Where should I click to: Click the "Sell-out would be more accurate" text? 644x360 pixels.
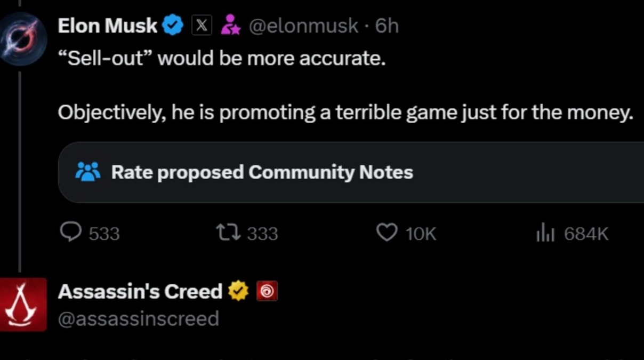click(221, 59)
